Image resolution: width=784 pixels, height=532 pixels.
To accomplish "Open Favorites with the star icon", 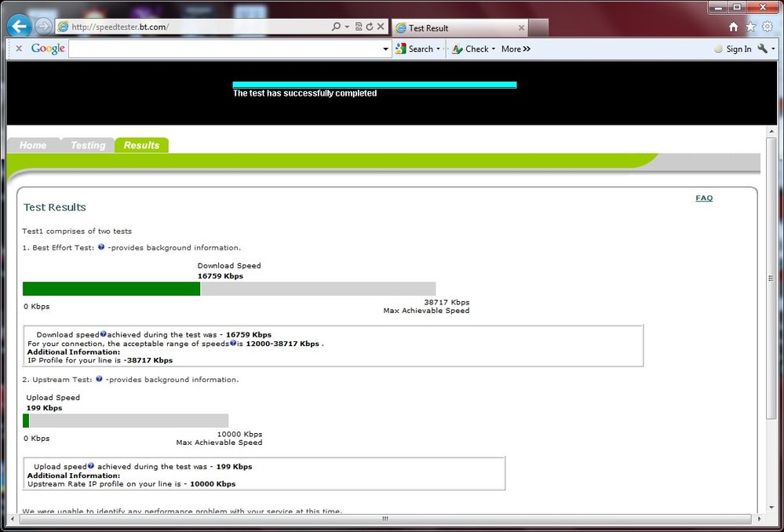I will [x=750, y=27].
